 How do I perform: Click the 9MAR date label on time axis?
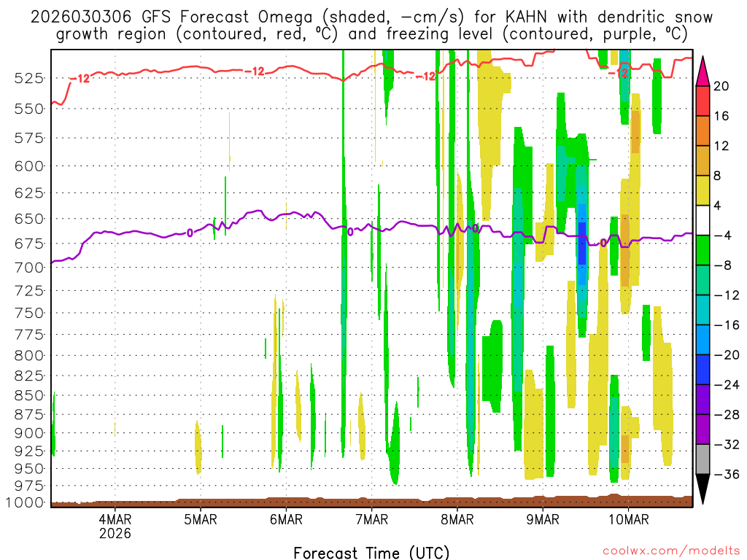543,519
